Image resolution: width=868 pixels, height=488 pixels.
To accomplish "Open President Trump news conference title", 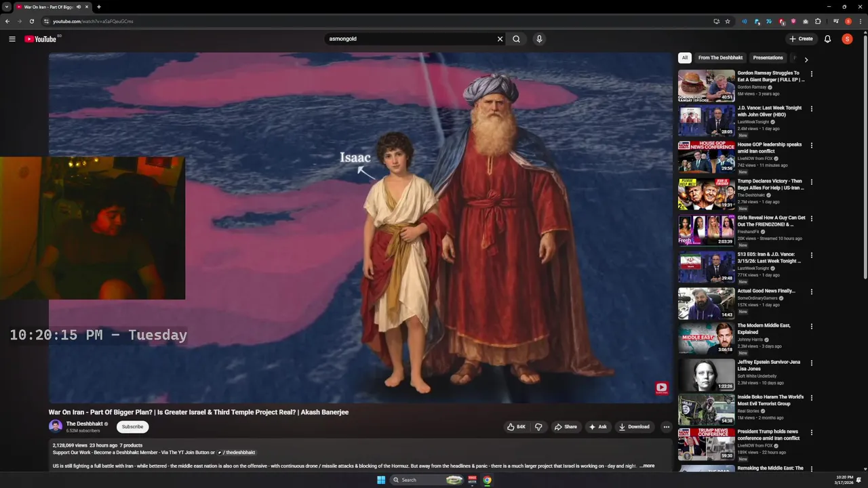I will (x=768, y=435).
